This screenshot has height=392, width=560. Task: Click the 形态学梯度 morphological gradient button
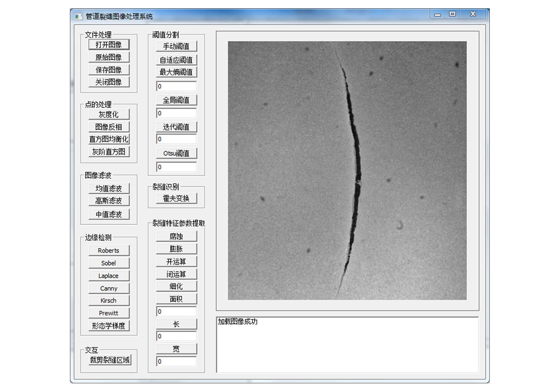(x=109, y=326)
